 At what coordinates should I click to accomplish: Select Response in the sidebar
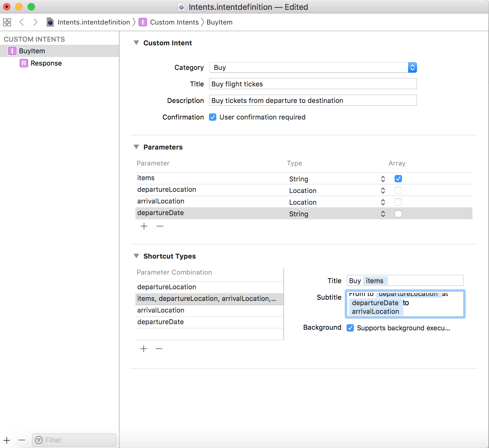(46, 63)
